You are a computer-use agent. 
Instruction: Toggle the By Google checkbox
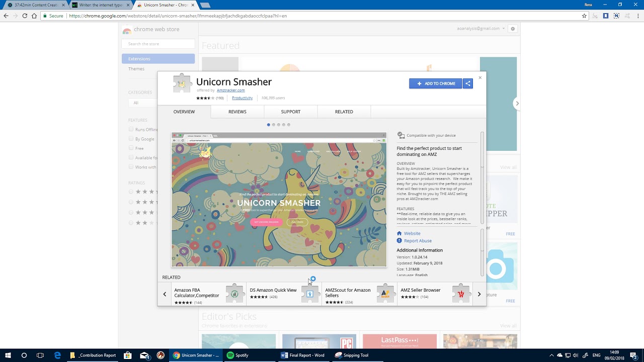[x=131, y=139]
